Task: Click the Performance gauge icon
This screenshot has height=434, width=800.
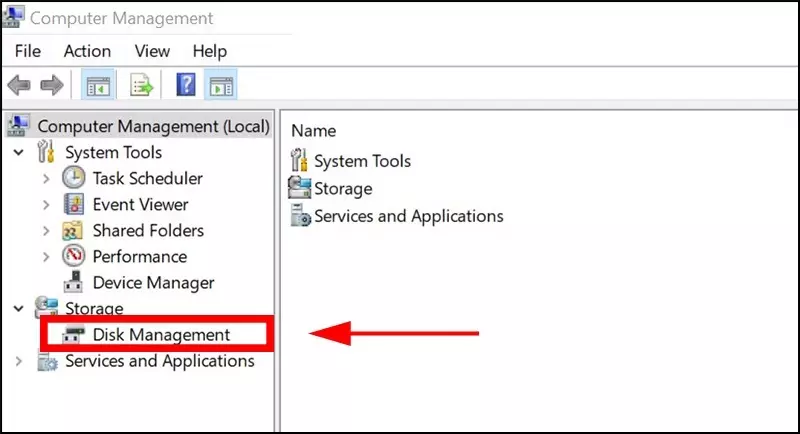Action: (73, 256)
